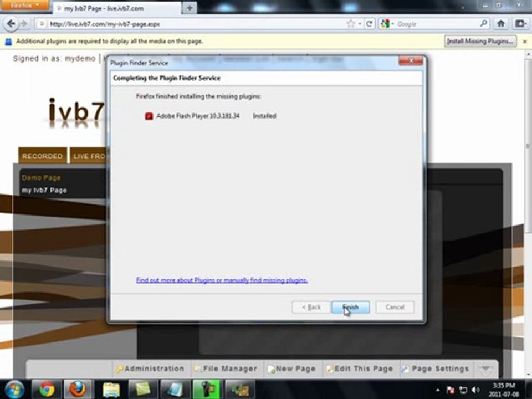Click the volume speaker tray icon
Image resolution: width=532 pixels, height=399 pixels.
coord(475,390)
